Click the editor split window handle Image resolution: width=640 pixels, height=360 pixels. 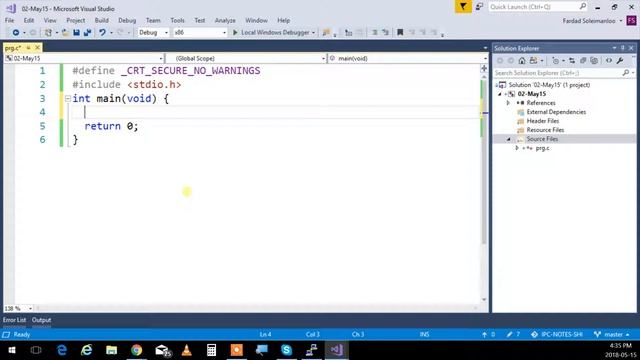(x=484, y=68)
